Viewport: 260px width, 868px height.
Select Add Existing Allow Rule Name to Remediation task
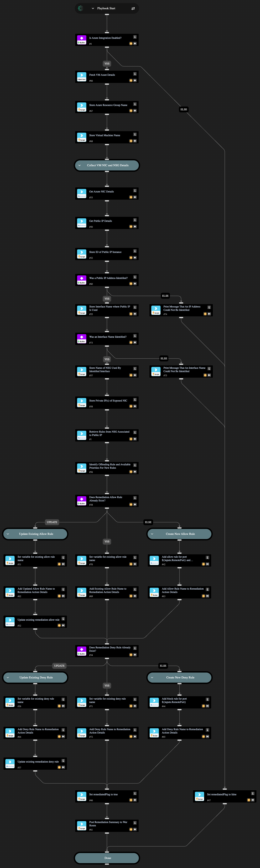point(107,592)
